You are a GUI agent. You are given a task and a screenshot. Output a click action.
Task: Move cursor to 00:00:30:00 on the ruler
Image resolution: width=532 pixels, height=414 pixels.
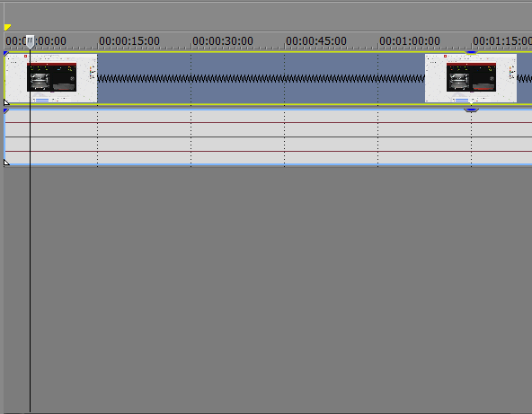click(223, 41)
